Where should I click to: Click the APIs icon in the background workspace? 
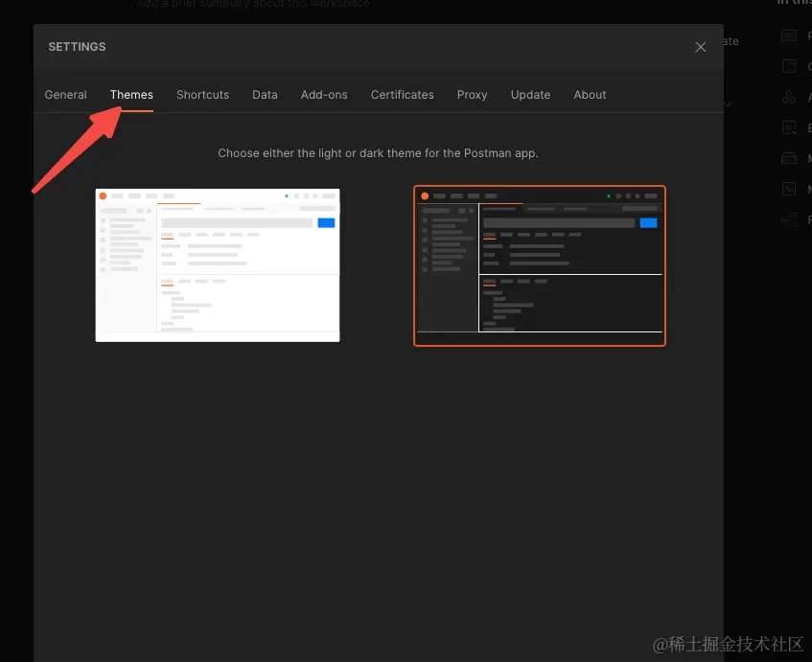click(789, 97)
